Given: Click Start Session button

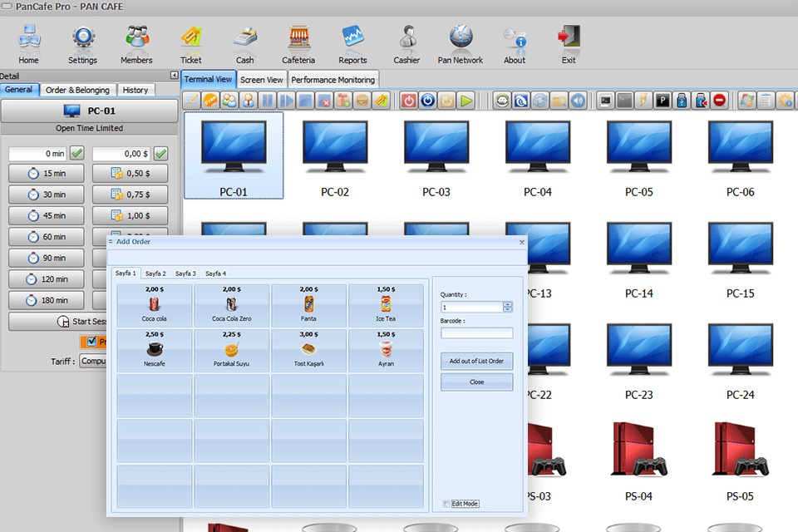Looking at the screenshot, I should pos(58,321).
